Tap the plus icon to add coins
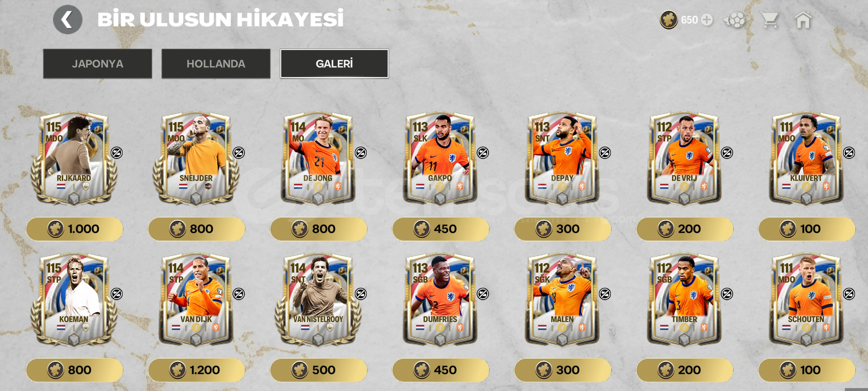The height and width of the screenshot is (391, 868). (707, 20)
